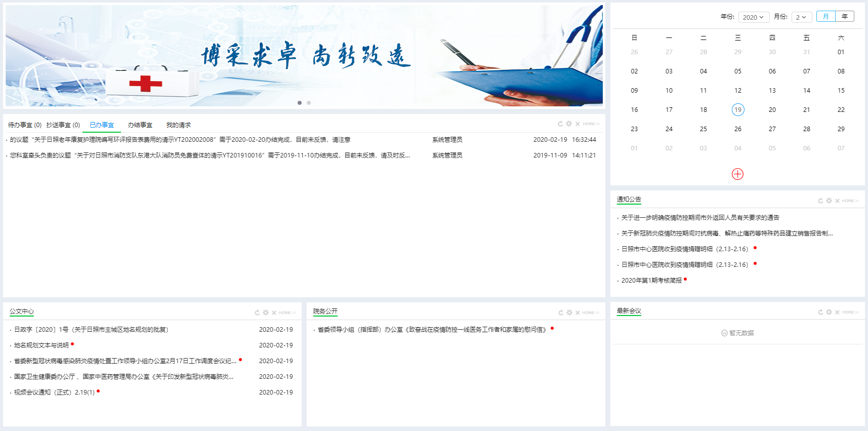Open the 月份 dropdown
This screenshot has height=431, width=868.
tap(801, 17)
